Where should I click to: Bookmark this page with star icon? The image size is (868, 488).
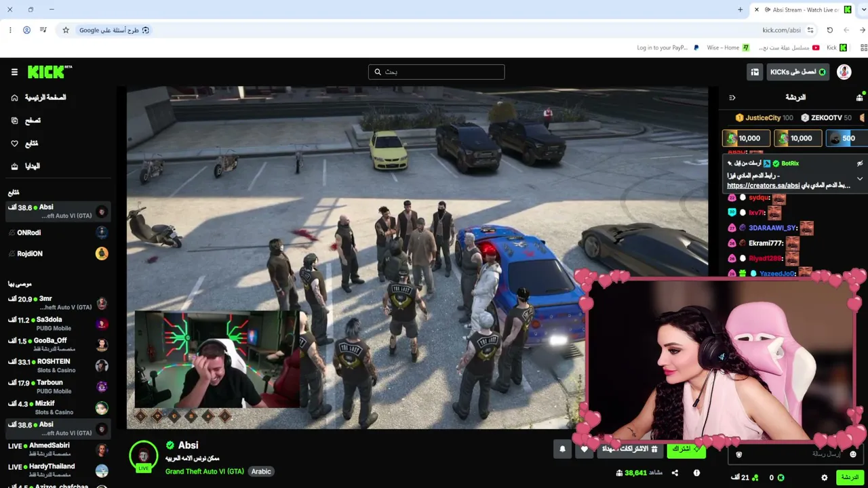(66, 30)
